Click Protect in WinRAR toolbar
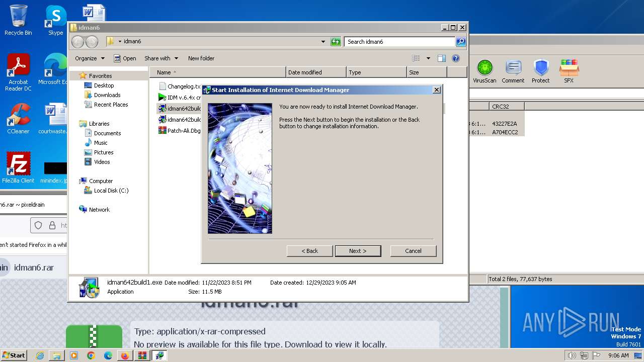This screenshot has height=362, width=644. [x=541, y=71]
